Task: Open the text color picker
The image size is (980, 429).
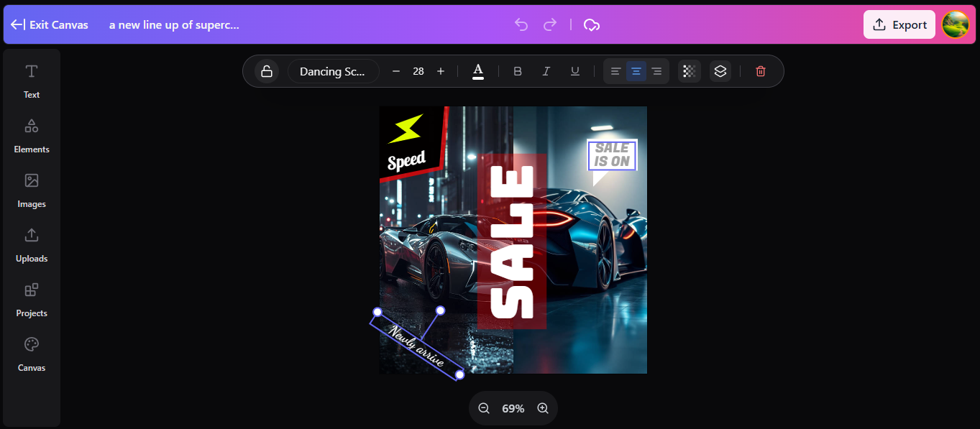Action: [478, 71]
